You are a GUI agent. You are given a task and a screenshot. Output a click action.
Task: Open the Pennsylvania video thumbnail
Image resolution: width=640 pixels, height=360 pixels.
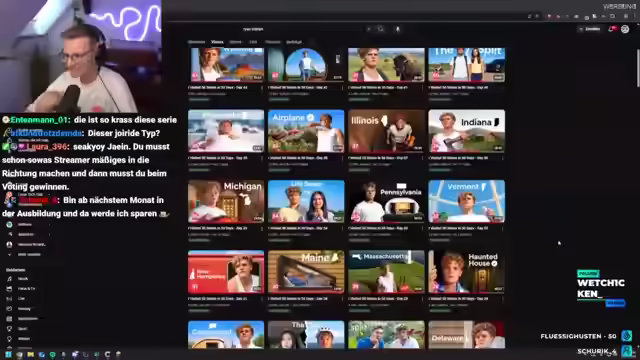click(x=386, y=201)
